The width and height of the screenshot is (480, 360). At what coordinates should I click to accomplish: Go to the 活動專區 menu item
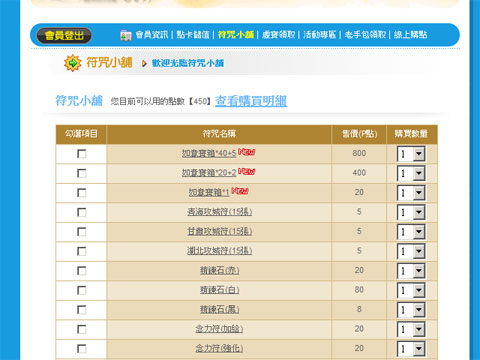coord(319,35)
